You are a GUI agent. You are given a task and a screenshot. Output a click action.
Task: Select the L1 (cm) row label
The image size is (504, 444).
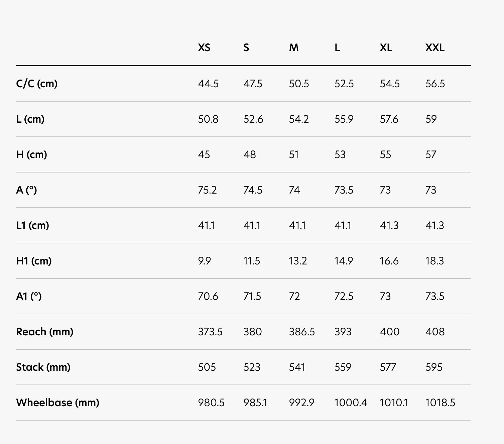33,225
